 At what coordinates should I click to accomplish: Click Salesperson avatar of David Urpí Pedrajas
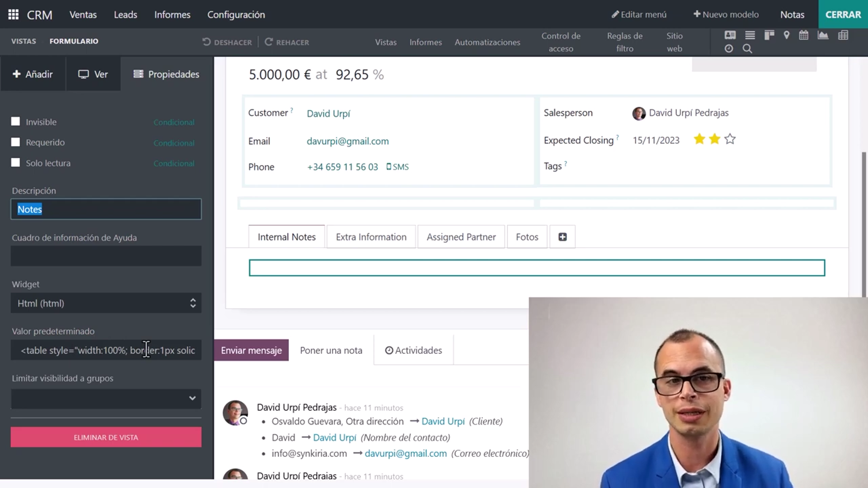(639, 113)
